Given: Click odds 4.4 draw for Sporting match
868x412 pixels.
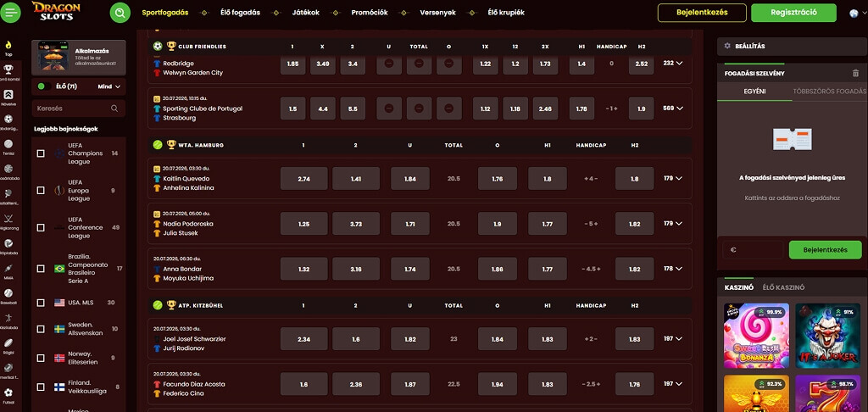Looking at the screenshot, I should tap(323, 109).
